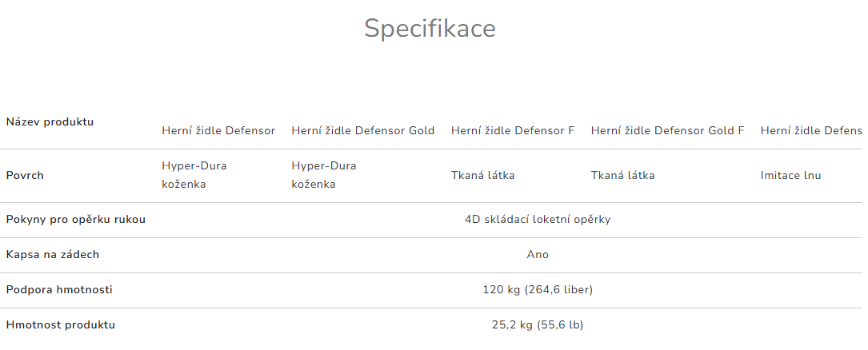Click the Hmotnost produktu row label
868x350 pixels.
(x=60, y=325)
